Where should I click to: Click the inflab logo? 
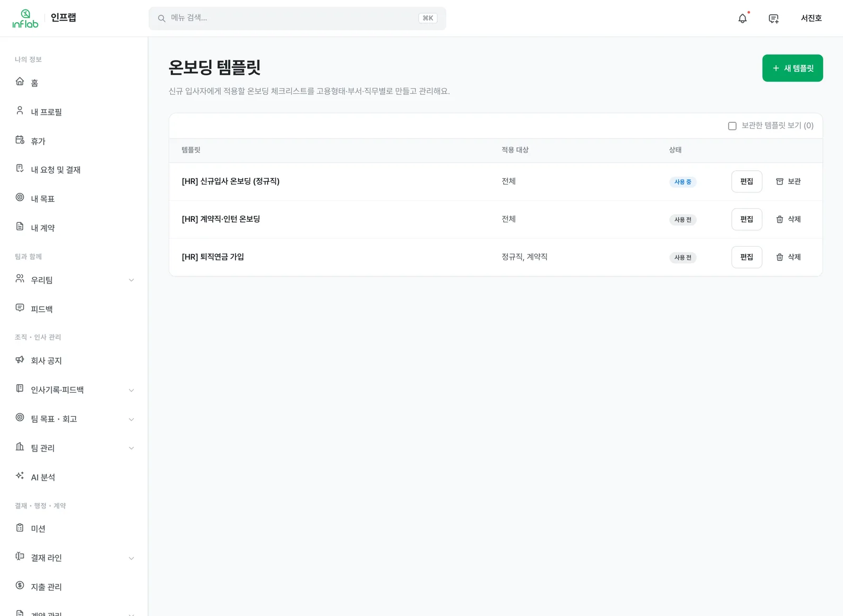coord(25,18)
